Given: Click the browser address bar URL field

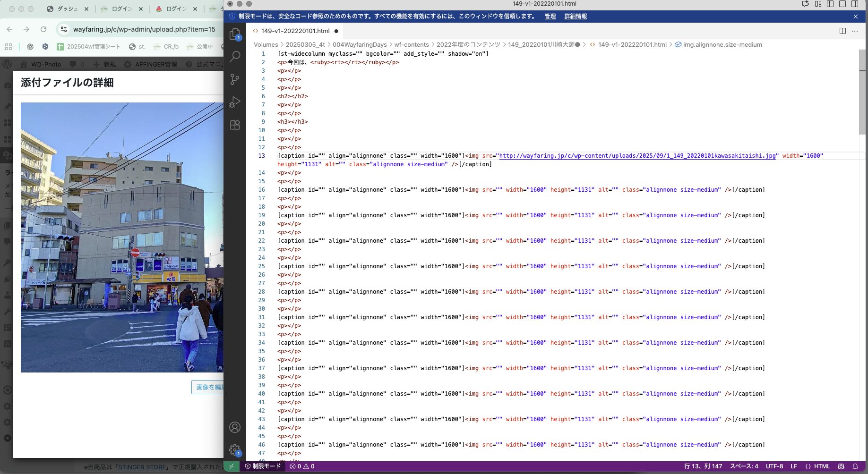Looking at the screenshot, I should (144, 29).
